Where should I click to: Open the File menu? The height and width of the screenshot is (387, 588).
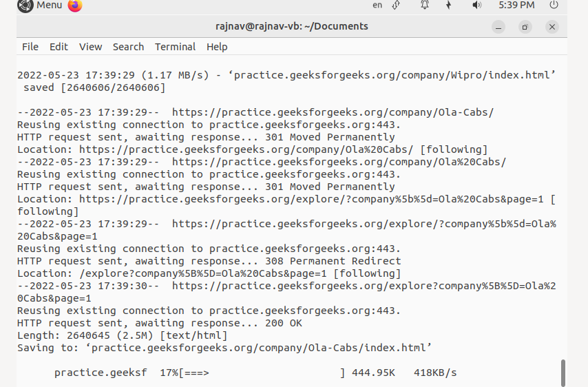pyautogui.click(x=30, y=47)
